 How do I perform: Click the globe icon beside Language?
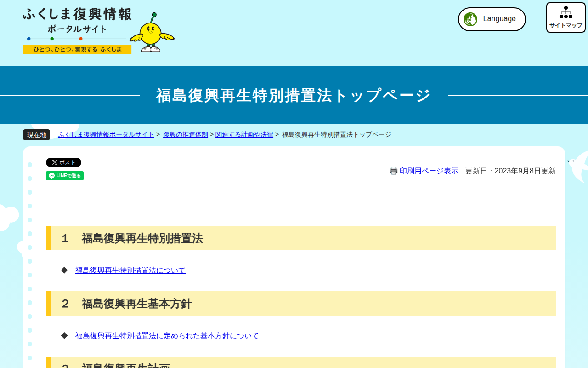click(470, 19)
